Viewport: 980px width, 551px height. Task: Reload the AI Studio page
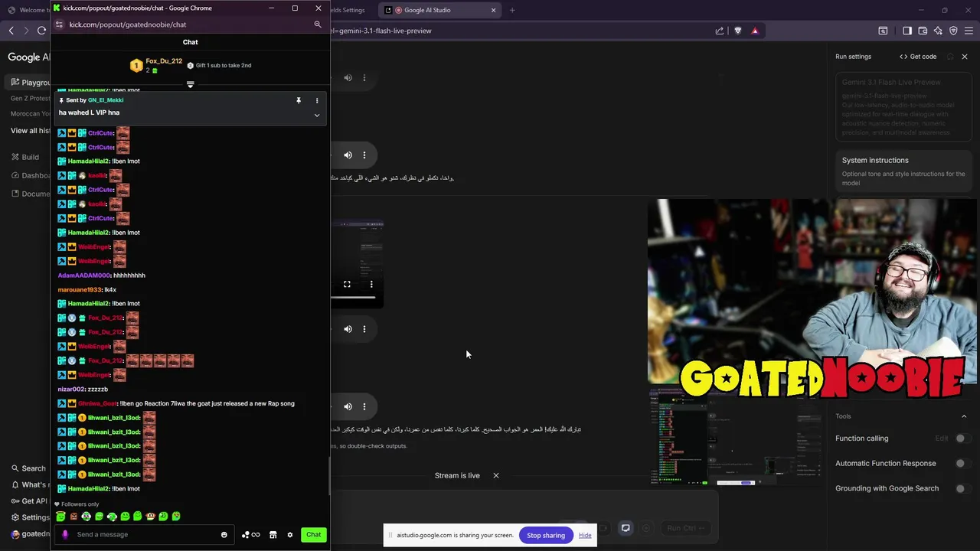[x=42, y=31]
